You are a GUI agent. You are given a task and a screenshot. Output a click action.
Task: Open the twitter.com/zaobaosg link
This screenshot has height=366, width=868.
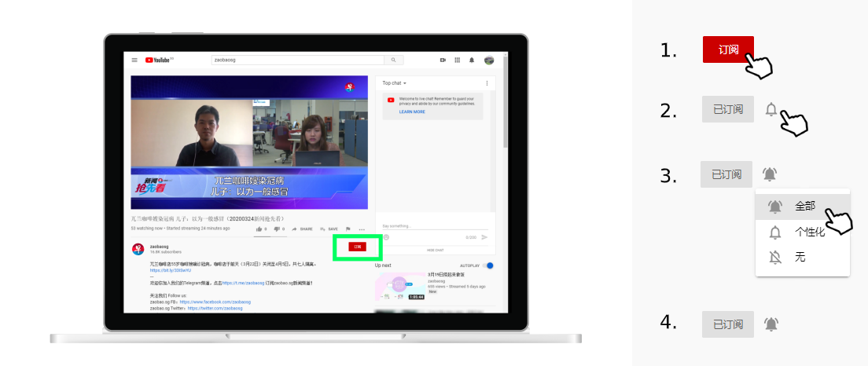[x=215, y=308]
